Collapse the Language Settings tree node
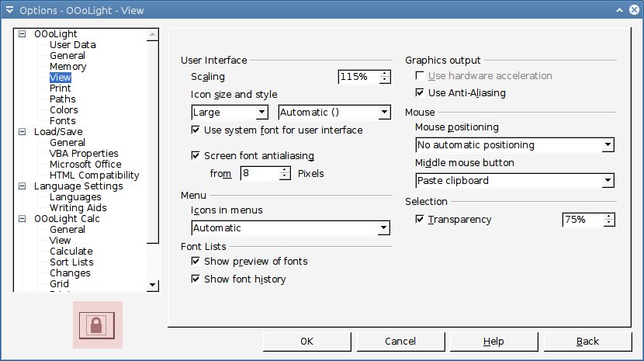Viewport: 644px width, 361px height. coord(23,186)
